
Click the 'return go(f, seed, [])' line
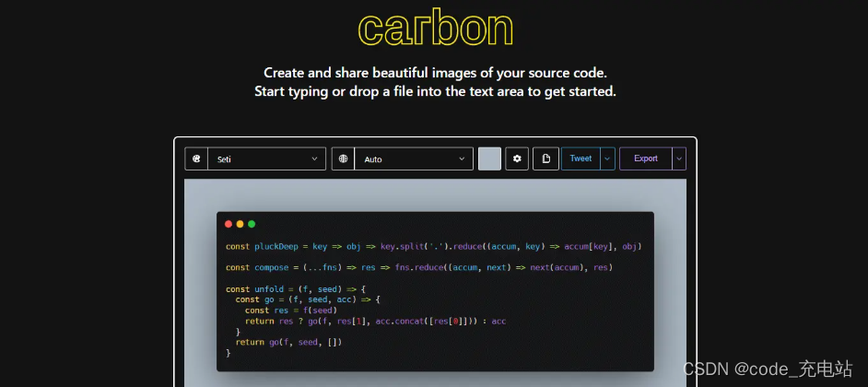coord(288,343)
